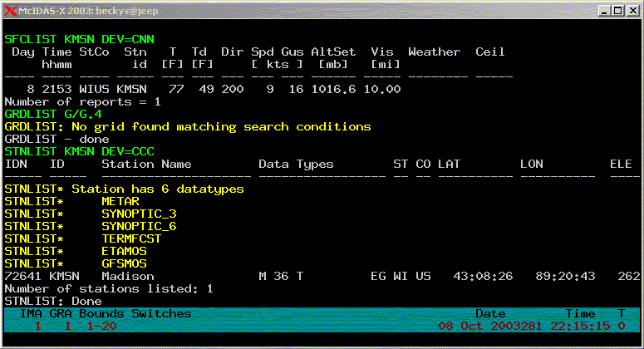
Task: Select the METAR datatype entry
Action: pyautogui.click(x=122, y=201)
